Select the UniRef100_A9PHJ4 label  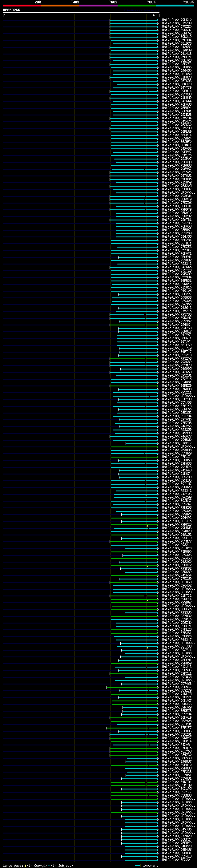[x=177, y=91]
